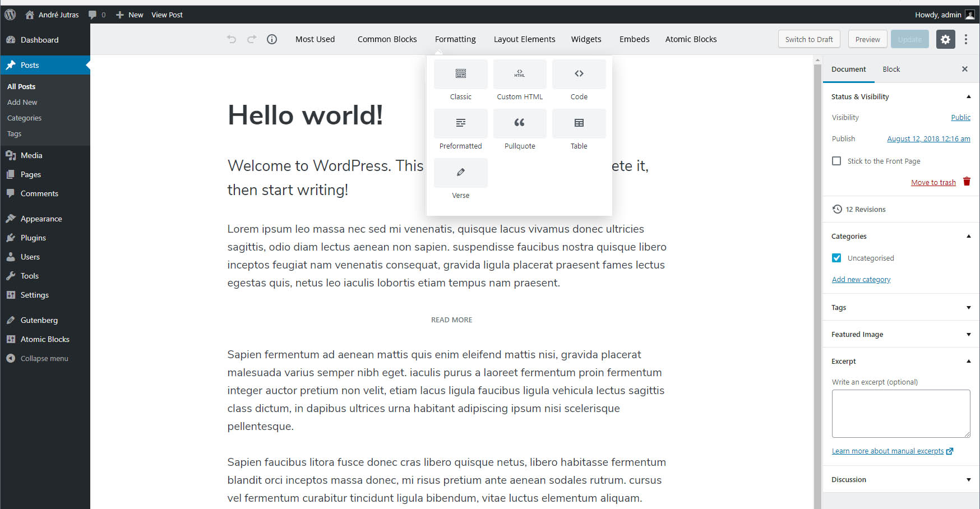Image resolution: width=980 pixels, height=509 pixels.
Task: Insert a Classic block
Action: [x=460, y=81]
